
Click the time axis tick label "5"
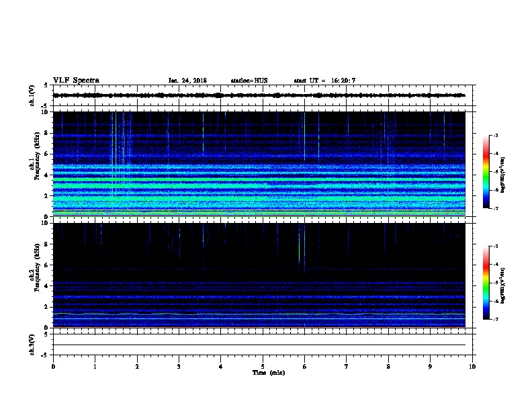[x=263, y=366]
